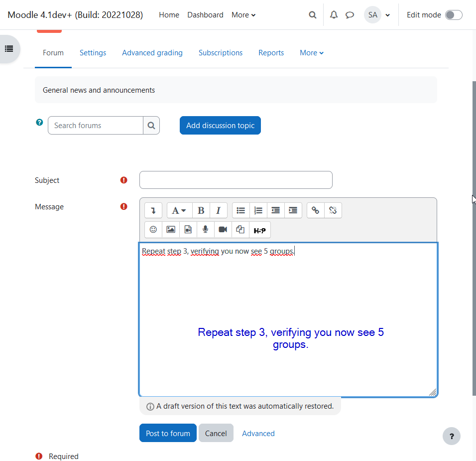
Task: Remove link with the unlink button
Action: coord(333,210)
